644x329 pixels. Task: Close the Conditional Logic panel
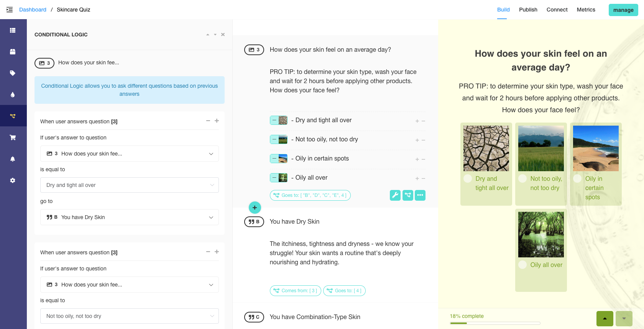223,34
